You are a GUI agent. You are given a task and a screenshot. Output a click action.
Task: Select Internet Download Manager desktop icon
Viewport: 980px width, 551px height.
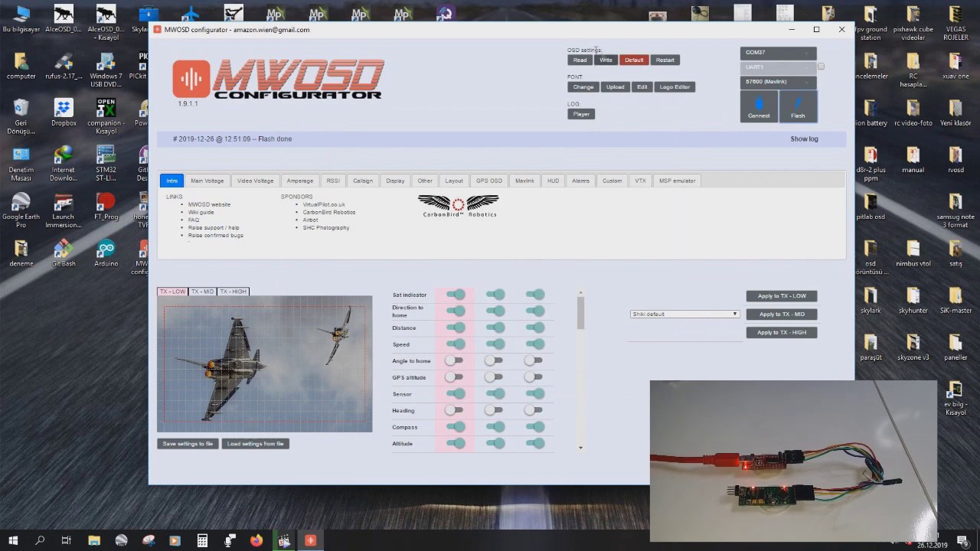[x=64, y=163]
